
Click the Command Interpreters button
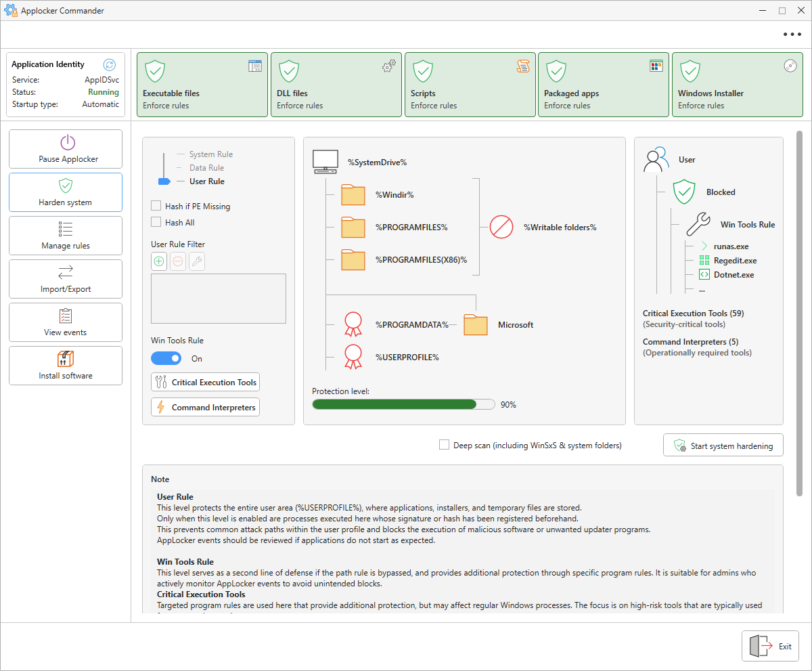(205, 407)
